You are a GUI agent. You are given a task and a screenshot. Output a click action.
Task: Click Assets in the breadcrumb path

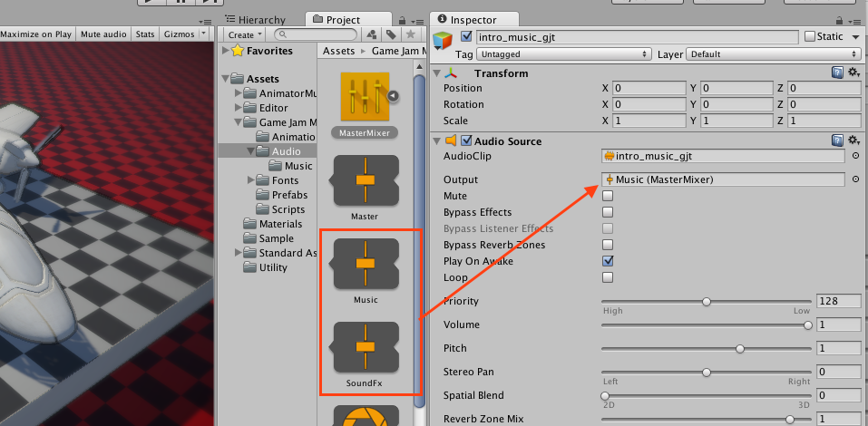click(339, 51)
